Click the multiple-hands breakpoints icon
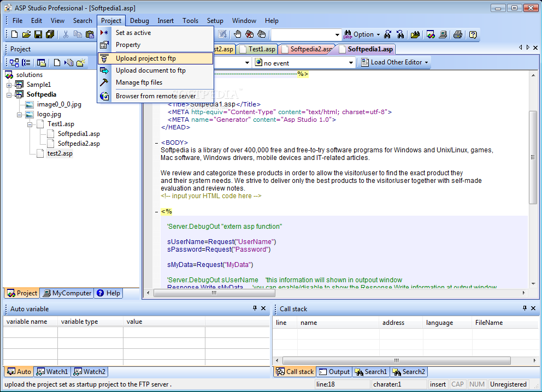Image resolution: width=542 pixels, height=392 pixels. 262,34
